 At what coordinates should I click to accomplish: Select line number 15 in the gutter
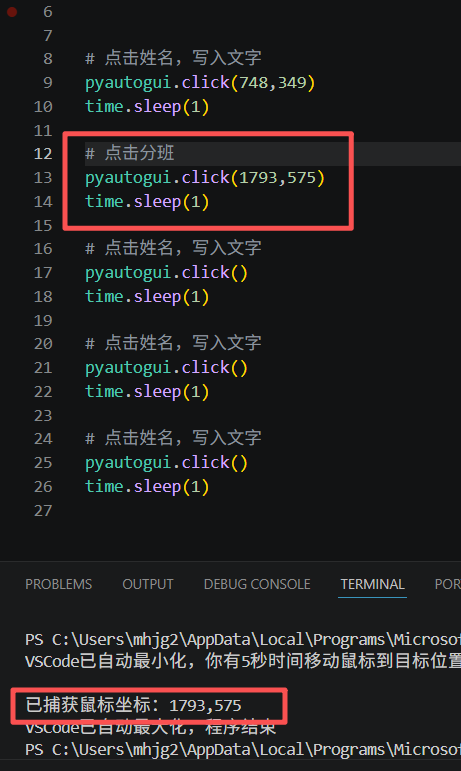click(43, 226)
